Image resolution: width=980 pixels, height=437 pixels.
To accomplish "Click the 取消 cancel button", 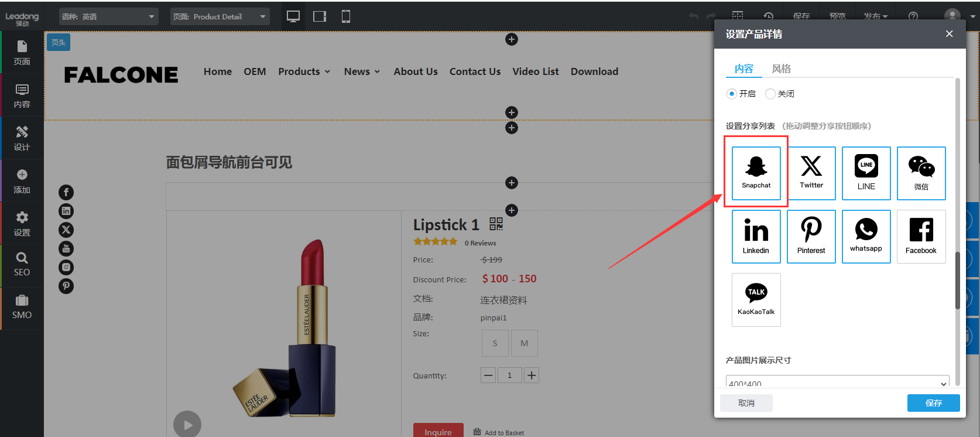I will click(746, 403).
